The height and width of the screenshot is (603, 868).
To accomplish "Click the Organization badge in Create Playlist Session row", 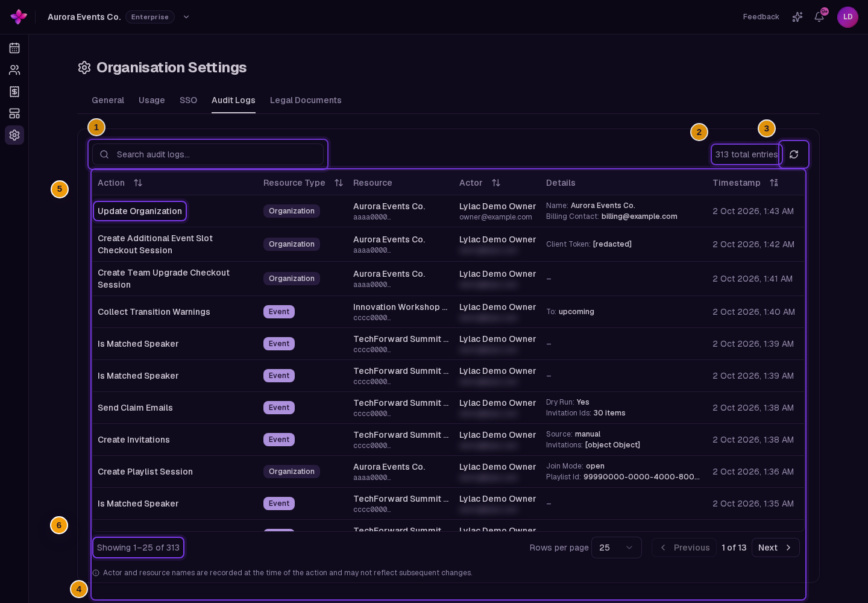I will coord(292,472).
